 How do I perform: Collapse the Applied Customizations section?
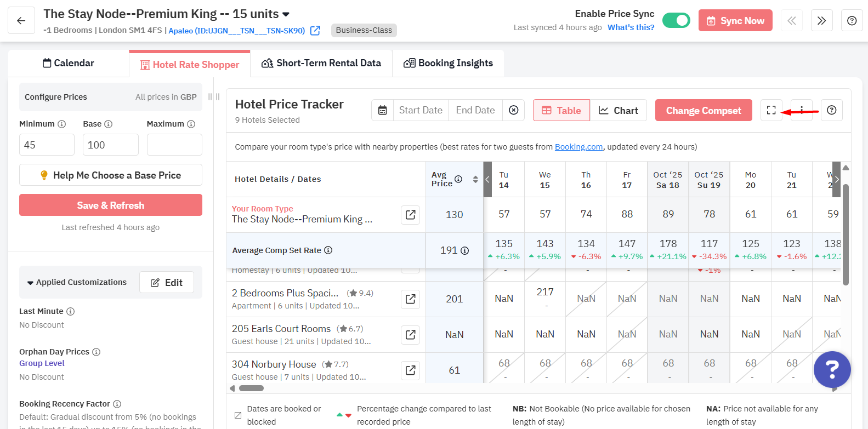coord(30,283)
